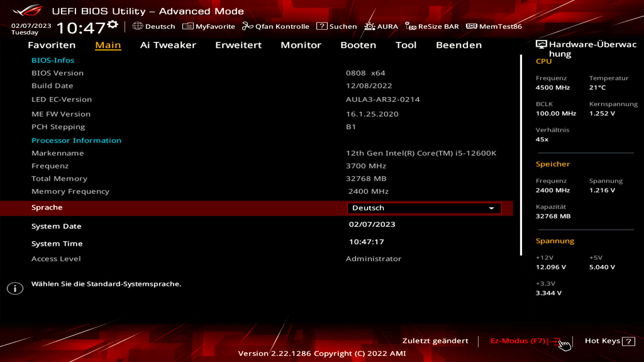The width and height of the screenshot is (644, 362).
Task: Open the Erweitert tab
Action: click(238, 45)
